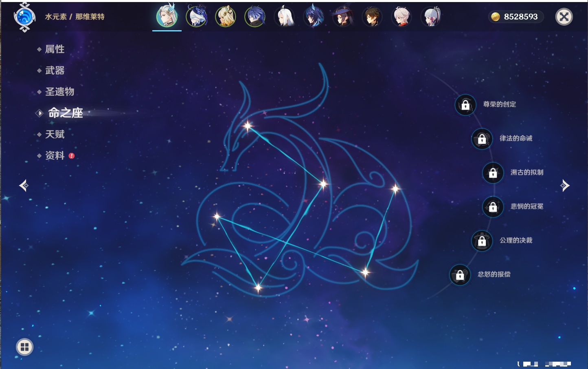Click the Mora balance 8528593
The image size is (588, 369).
click(516, 17)
